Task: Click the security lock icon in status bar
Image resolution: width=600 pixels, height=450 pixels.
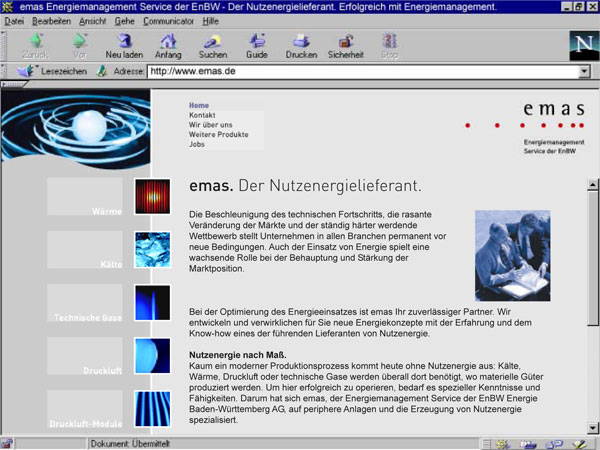Action: [x=7, y=444]
